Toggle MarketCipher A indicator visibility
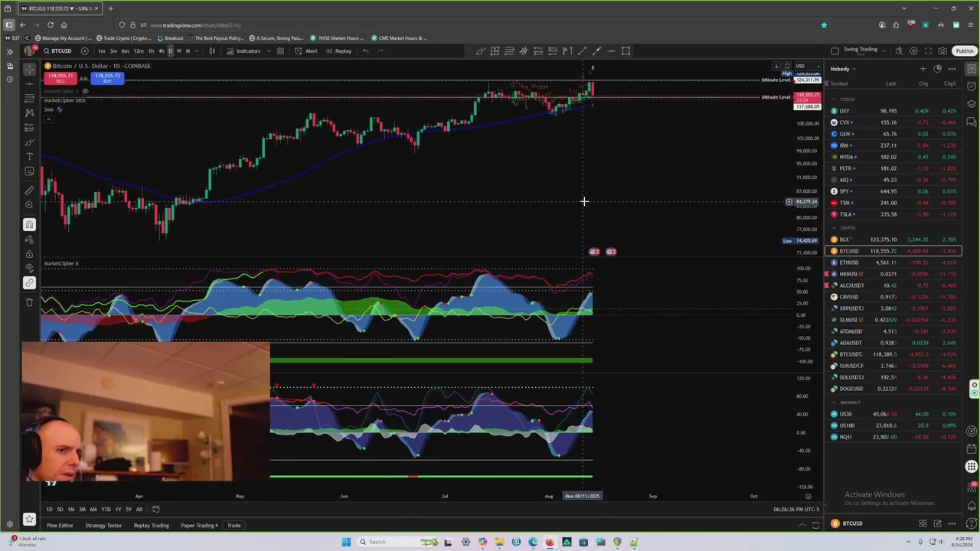This screenshot has width=980, height=551. click(85, 91)
